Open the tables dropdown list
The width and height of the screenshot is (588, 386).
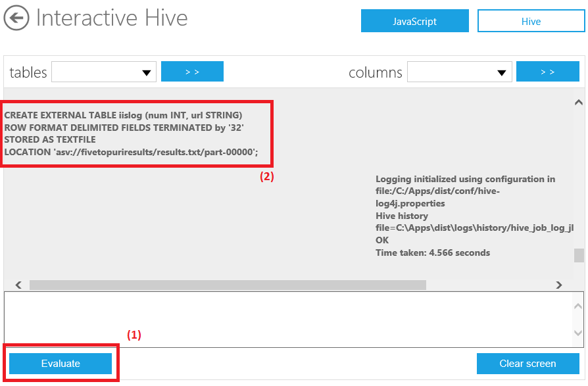[x=104, y=72]
